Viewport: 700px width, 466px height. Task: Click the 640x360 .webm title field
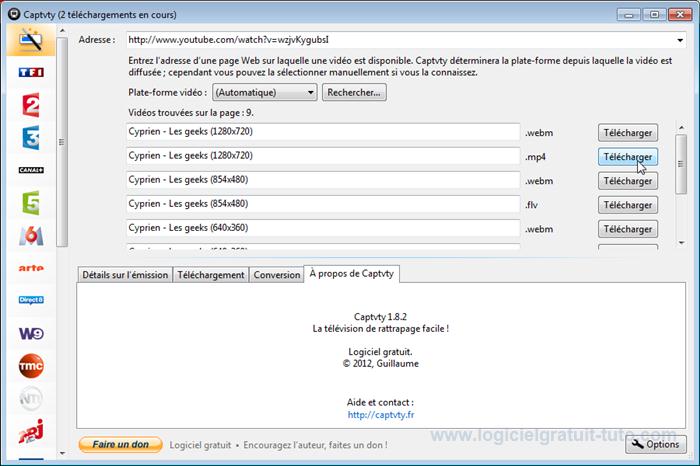(323, 228)
